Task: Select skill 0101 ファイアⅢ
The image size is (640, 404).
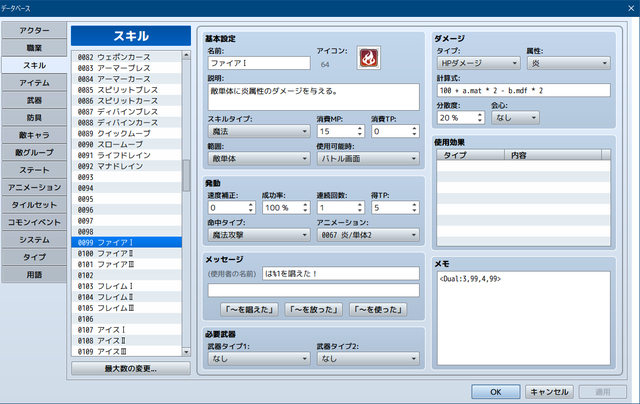Action: (127, 264)
